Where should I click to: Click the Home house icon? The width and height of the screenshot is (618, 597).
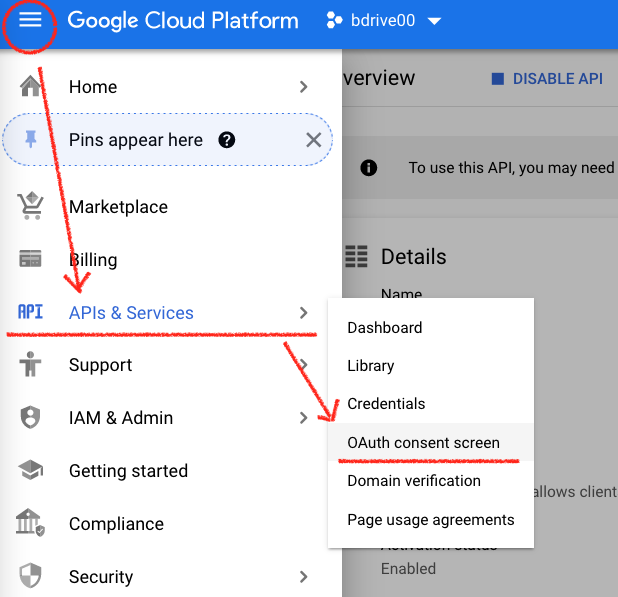[x=30, y=87]
